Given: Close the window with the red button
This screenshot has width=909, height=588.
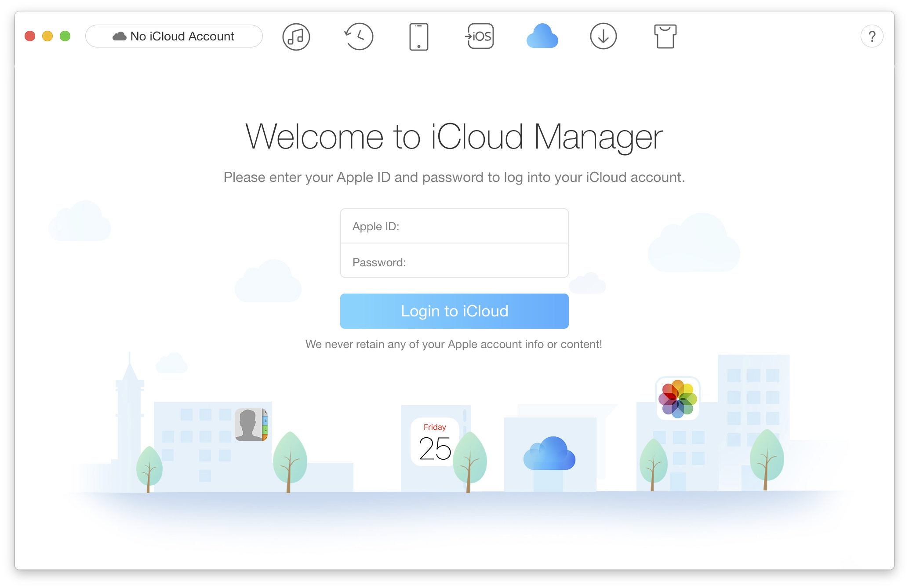Looking at the screenshot, I should pos(30,36).
